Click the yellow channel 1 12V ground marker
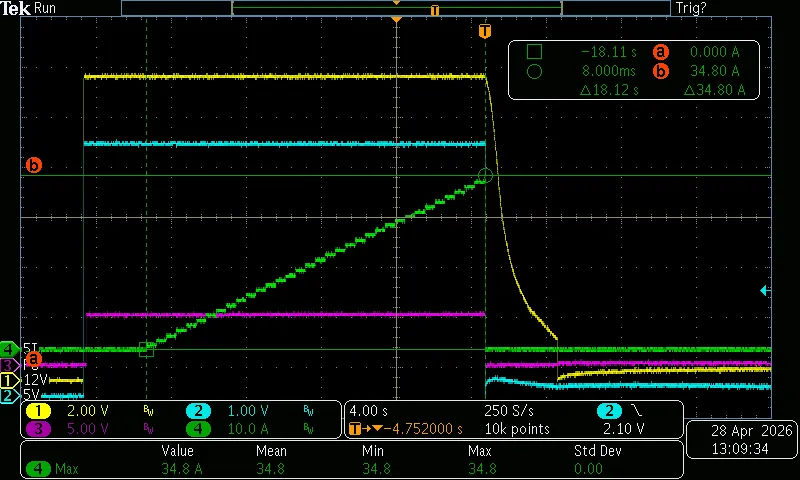The image size is (800, 480). pos(9,381)
